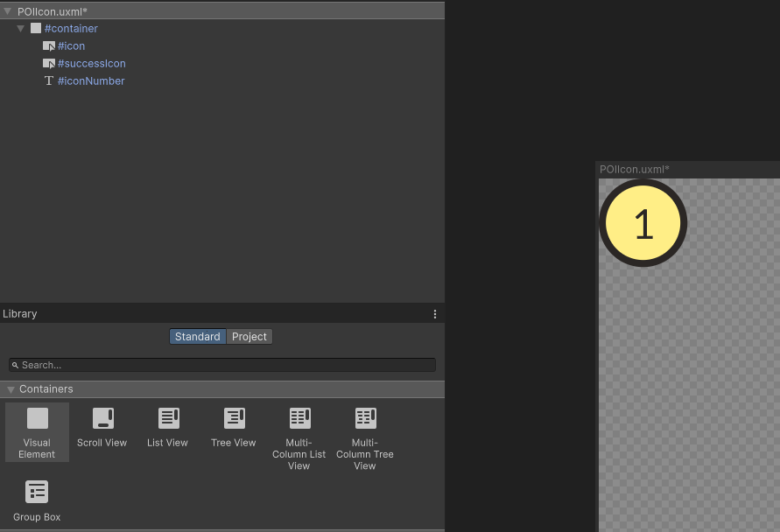Select the #icon hierarchy item
The height and width of the screenshot is (532, 780).
[x=71, y=45]
